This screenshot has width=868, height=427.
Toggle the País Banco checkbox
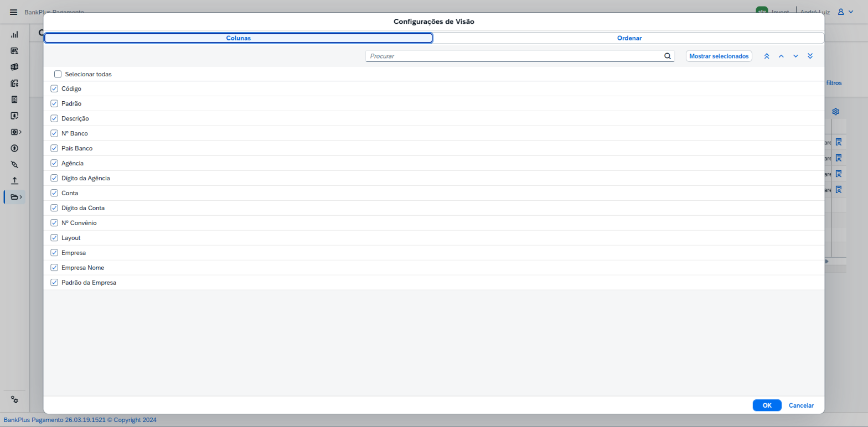point(54,148)
